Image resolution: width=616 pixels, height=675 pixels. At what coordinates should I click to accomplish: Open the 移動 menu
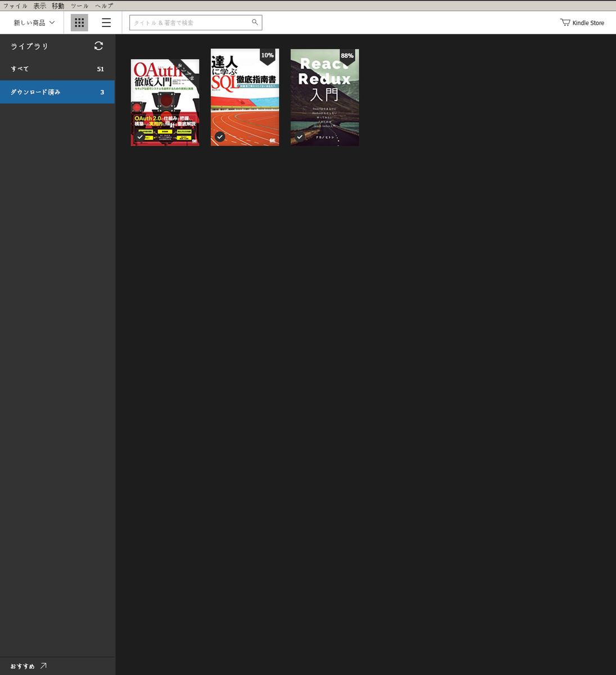pyautogui.click(x=58, y=6)
